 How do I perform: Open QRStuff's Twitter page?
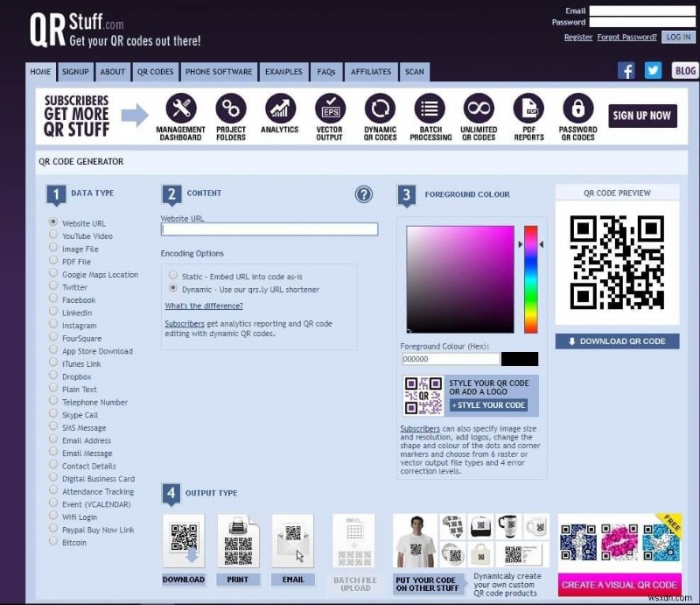pos(653,69)
